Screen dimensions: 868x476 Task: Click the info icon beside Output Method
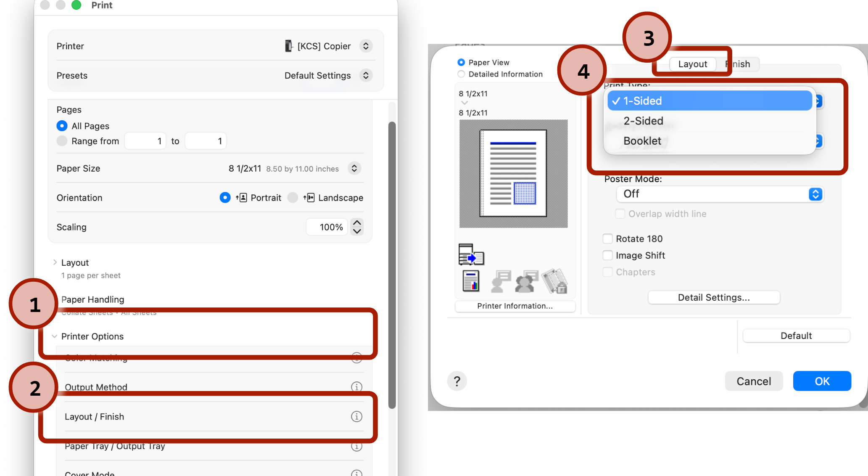pyautogui.click(x=356, y=386)
